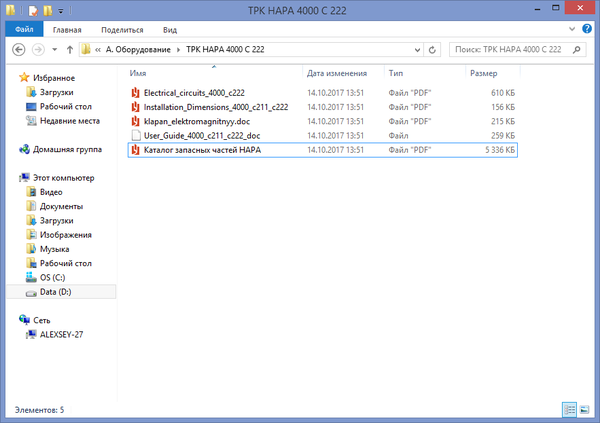Open the Help question mark icon
The height and width of the screenshot is (423, 600).
point(587,29)
